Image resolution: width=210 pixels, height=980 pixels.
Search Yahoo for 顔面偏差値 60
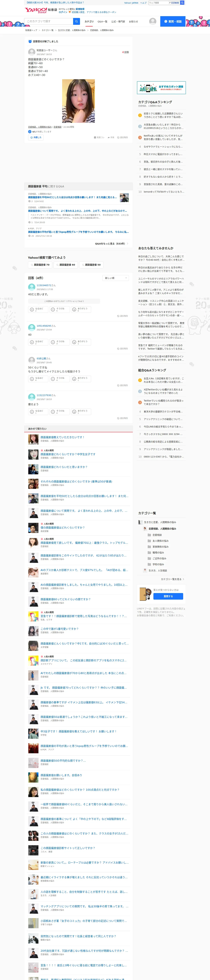[66, 265]
